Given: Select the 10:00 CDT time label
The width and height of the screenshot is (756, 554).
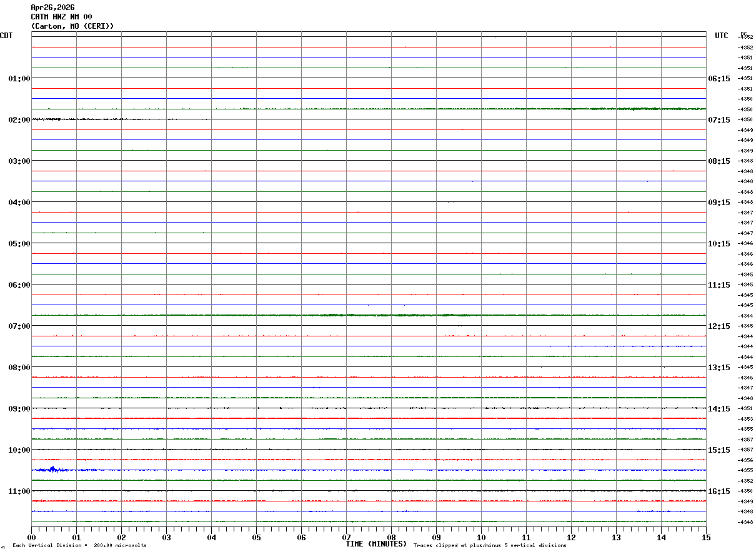Looking at the screenshot, I should (19, 450).
